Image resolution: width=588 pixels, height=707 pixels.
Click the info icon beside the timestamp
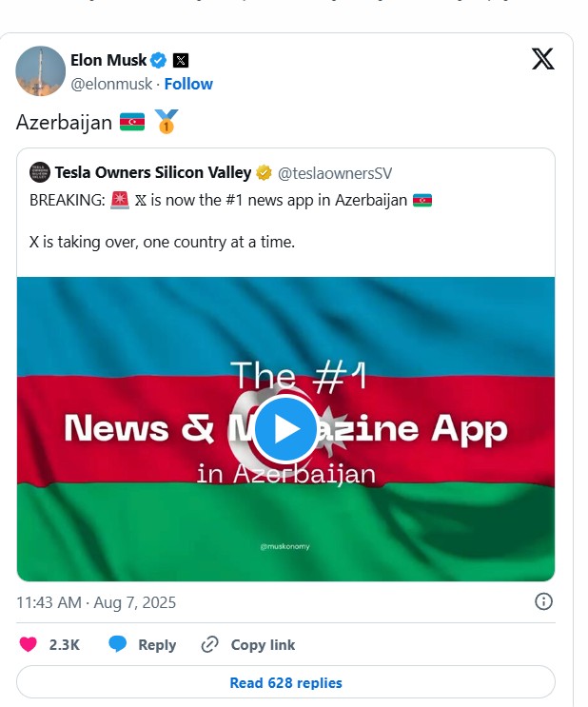click(543, 601)
